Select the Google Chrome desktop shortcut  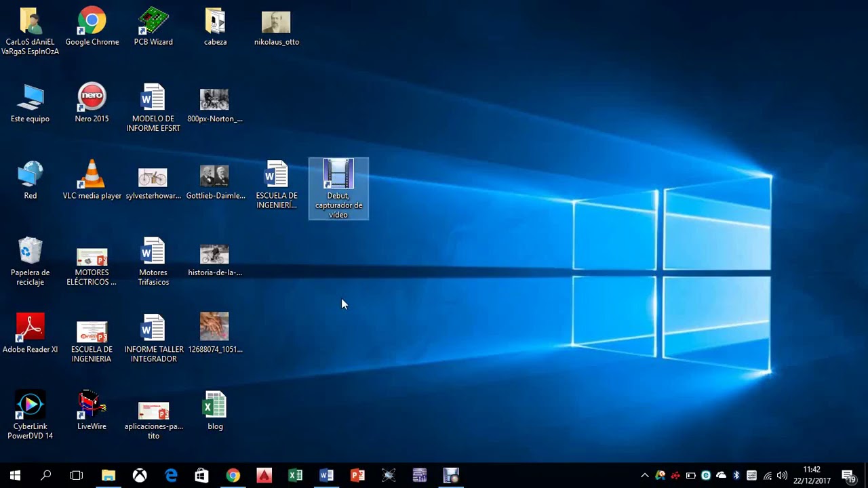[x=92, y=27]
